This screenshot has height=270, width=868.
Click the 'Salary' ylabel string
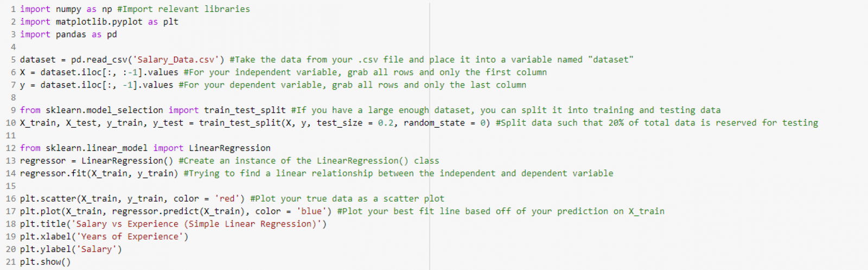[x=97, y=249]
